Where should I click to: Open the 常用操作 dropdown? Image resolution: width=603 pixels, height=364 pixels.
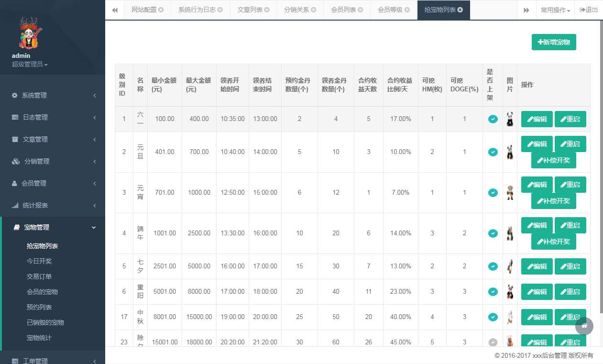click(555, 10)
